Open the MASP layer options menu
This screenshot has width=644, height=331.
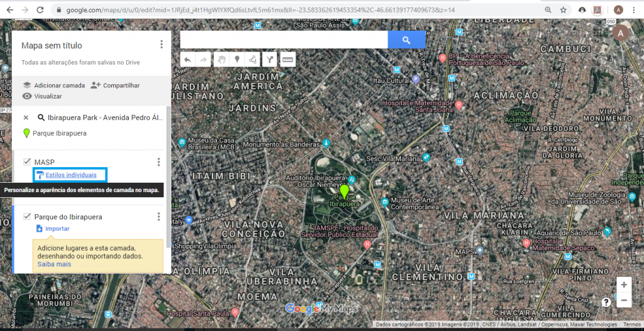tap(158, 162)
